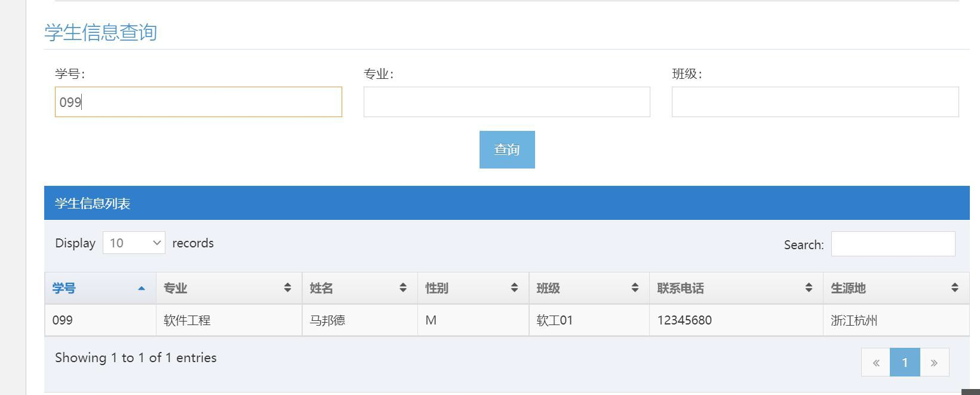Sort table by 姓名 column header
Image resolution: width=980 pixels, height=395 pixels.
pos(360,288)
